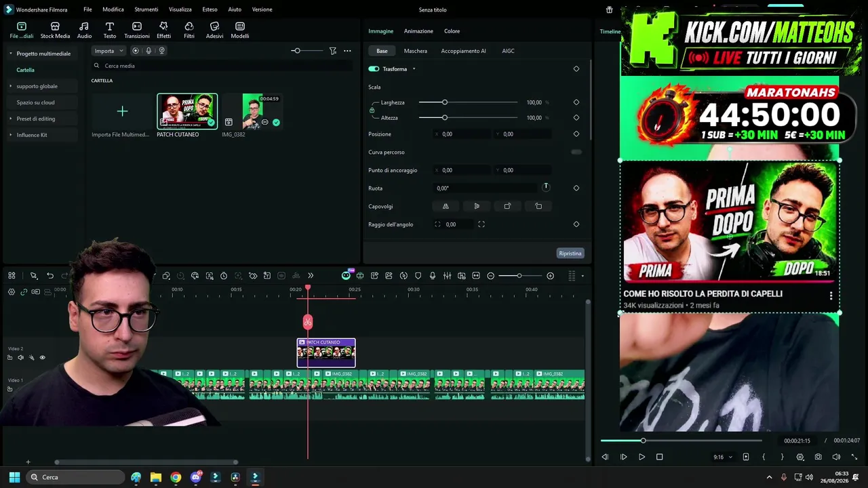Zoom out the timeline with minus button
Screen dimensions: 868x488
pyautogui.click(x=491, y=276)
